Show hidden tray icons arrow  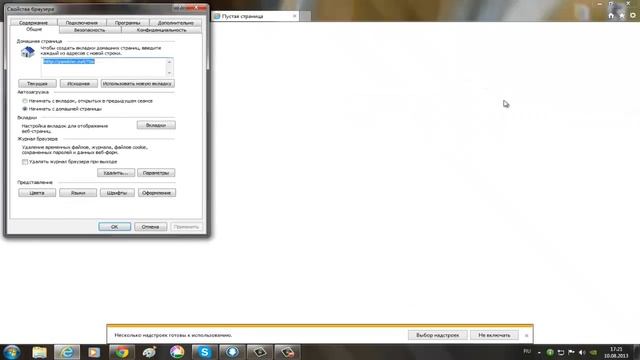click(539, 352)
